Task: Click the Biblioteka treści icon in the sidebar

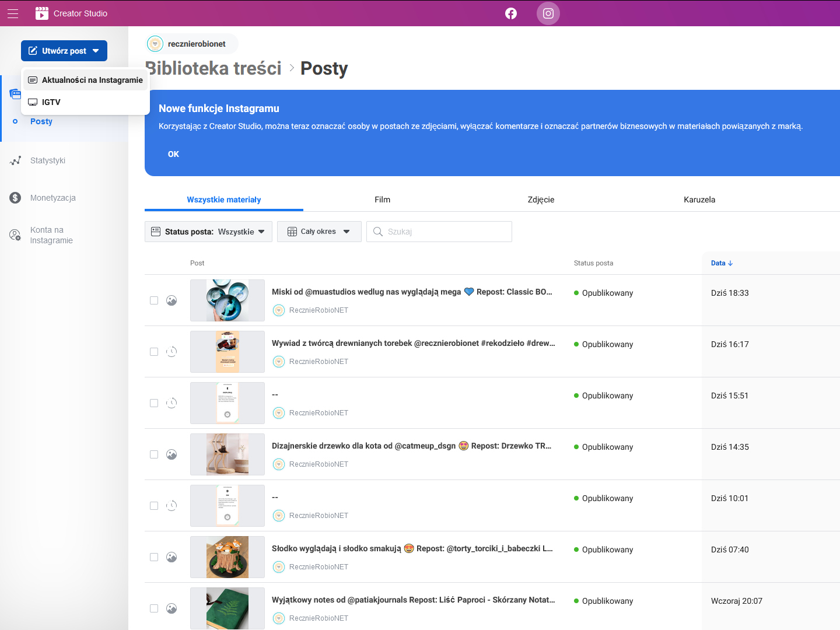Action: tap(15, 94)
